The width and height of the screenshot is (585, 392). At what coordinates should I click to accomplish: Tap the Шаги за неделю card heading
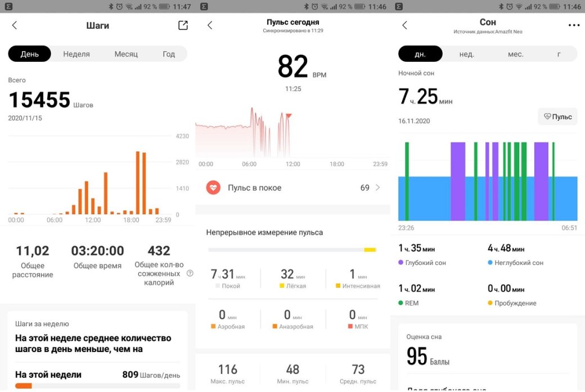42,324
